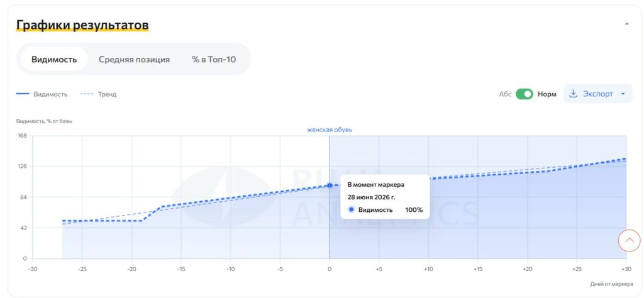Click the export download icon

(x=573, y=94)
